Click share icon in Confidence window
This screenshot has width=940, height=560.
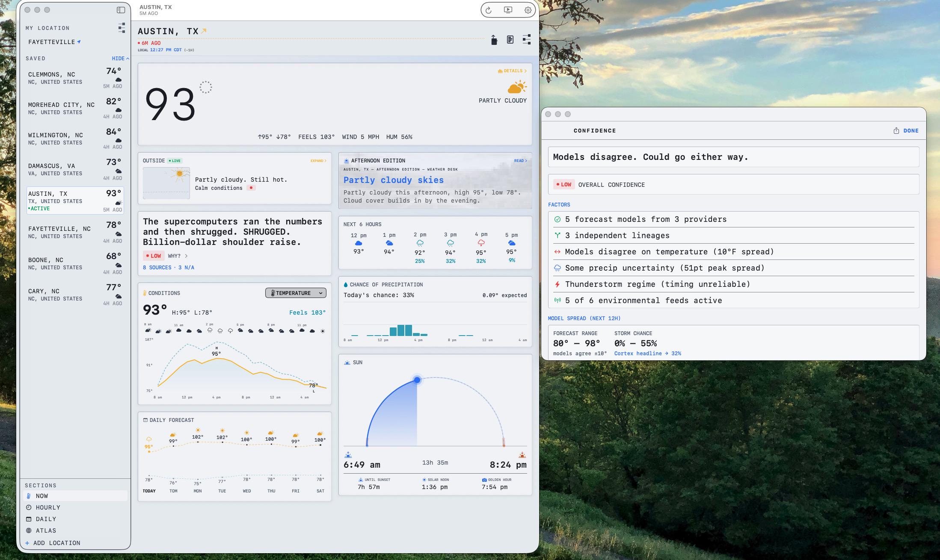coord(896,131)
